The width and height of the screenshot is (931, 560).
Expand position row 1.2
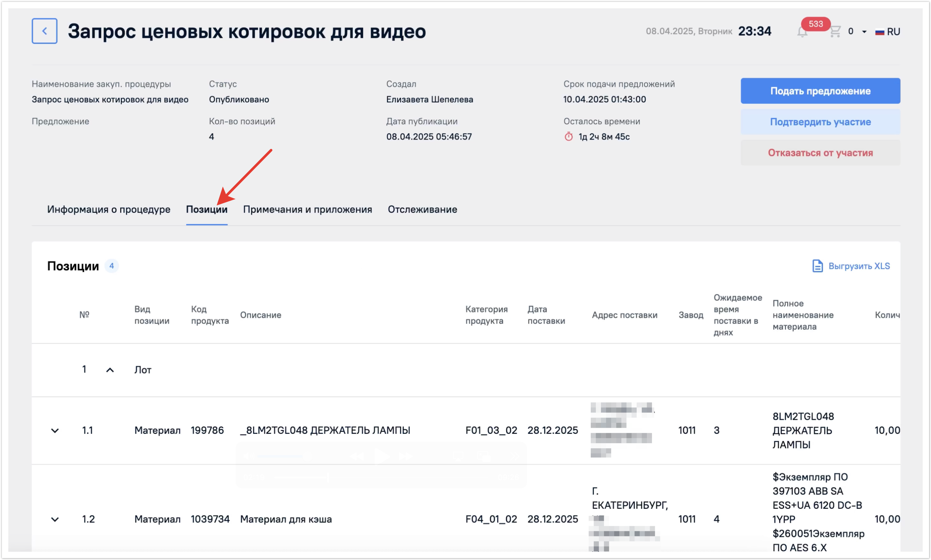(x=55, y=520)
